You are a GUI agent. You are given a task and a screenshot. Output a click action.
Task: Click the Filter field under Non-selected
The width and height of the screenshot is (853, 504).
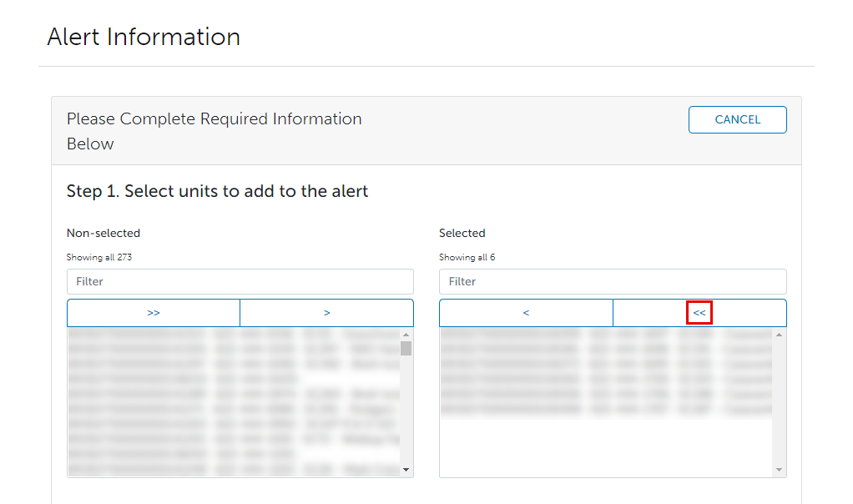point(240,281)
